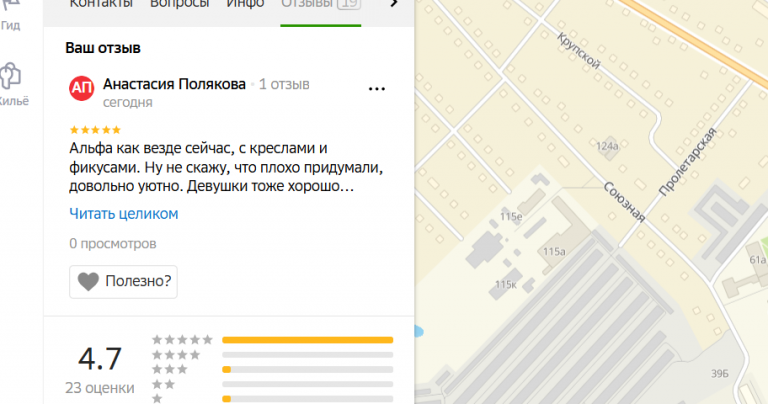Click building 115к on the map

pos(506,285)
